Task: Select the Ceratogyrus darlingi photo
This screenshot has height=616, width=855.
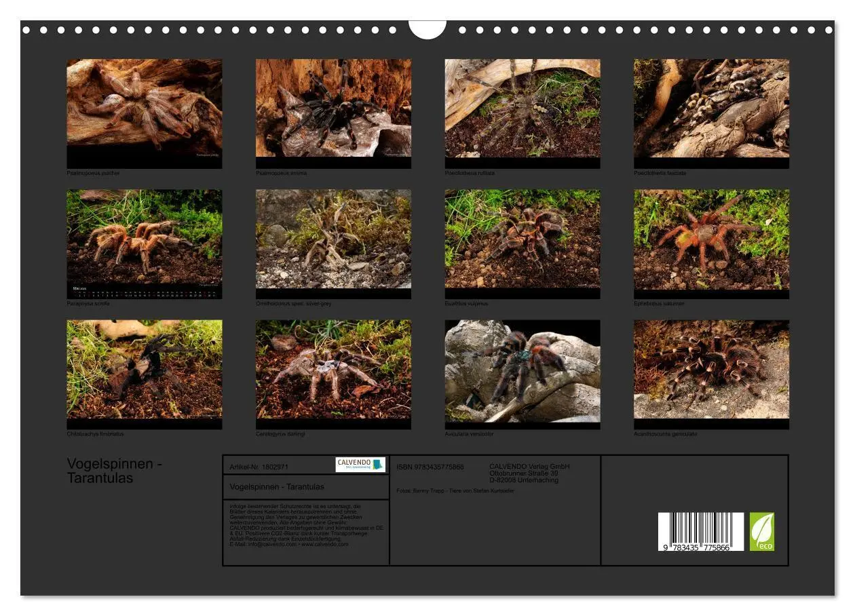Action: tap(333, 374)
